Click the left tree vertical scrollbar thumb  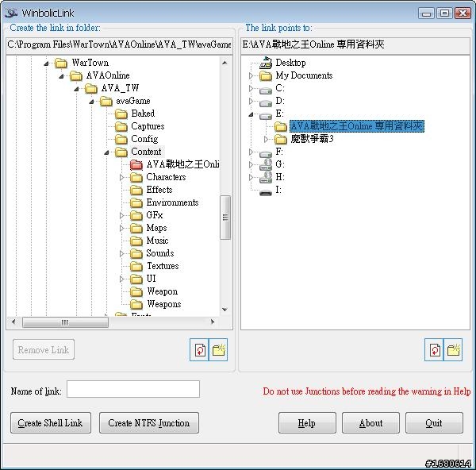225,218
